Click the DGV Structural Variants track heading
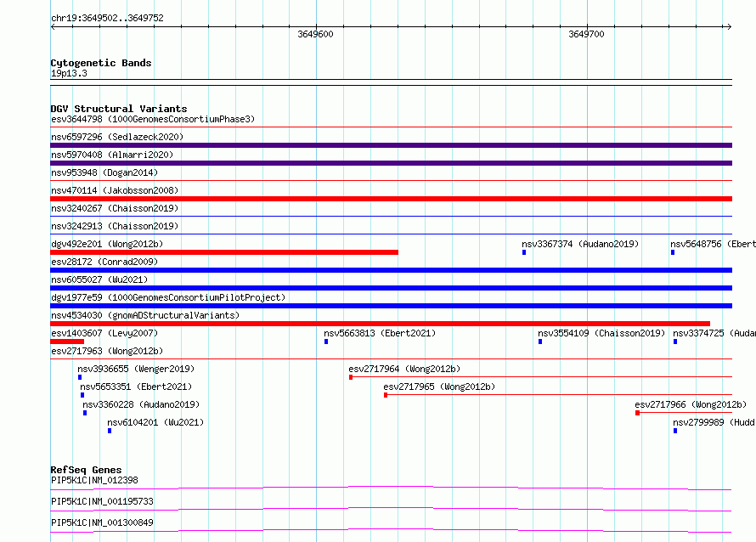The image size is (756, 542). 119,109
